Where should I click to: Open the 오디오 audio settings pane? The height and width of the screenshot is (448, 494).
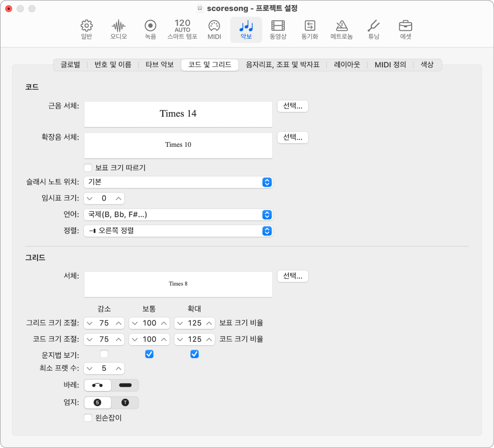(119, 30)
